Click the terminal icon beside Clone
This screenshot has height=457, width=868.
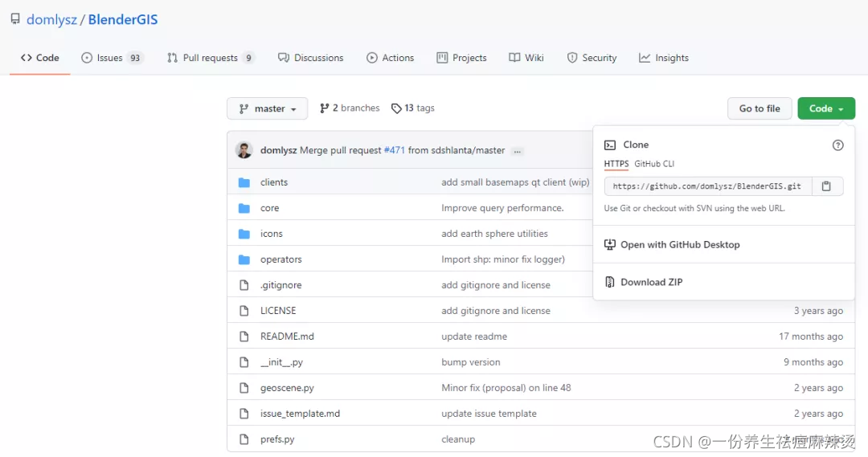610,145
